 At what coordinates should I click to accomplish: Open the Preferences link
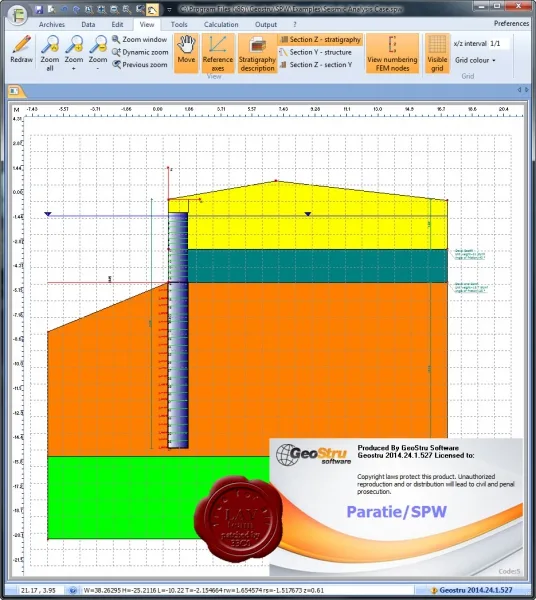pyautogui.click(x=511, y=23)
